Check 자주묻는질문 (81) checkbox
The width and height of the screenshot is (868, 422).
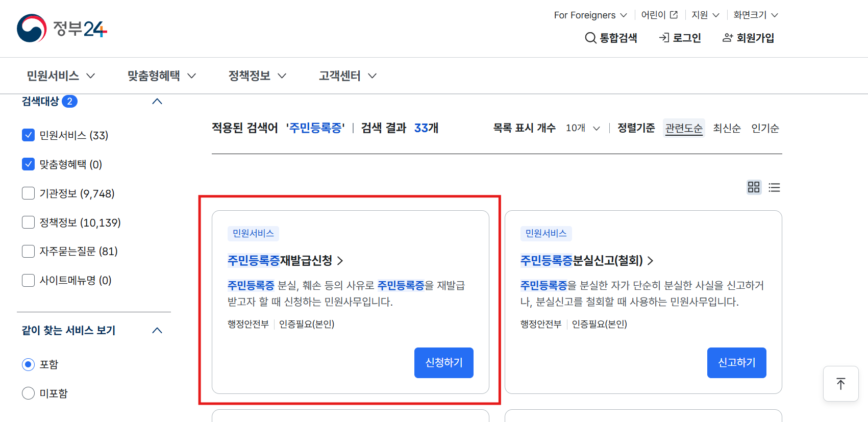(x=29, y=251)
